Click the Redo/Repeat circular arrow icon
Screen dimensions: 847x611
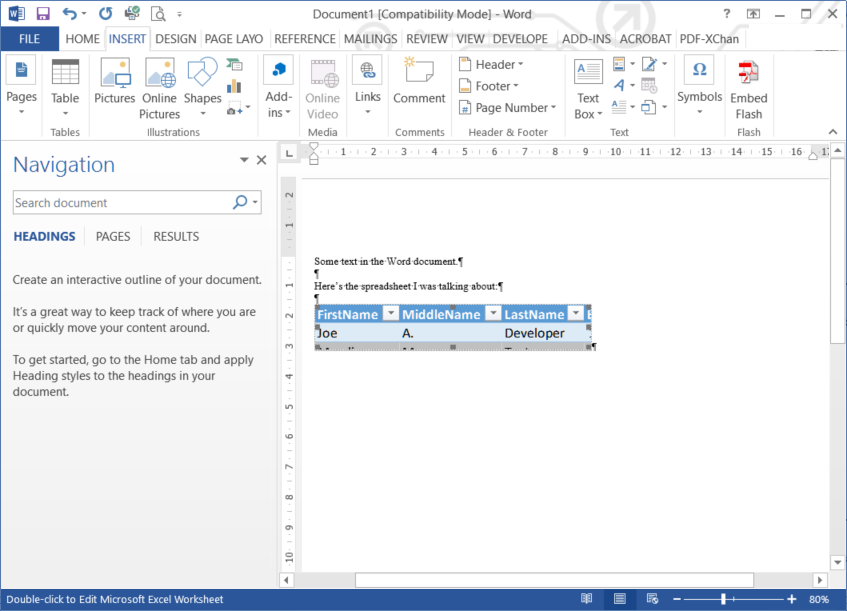[106, 14]
